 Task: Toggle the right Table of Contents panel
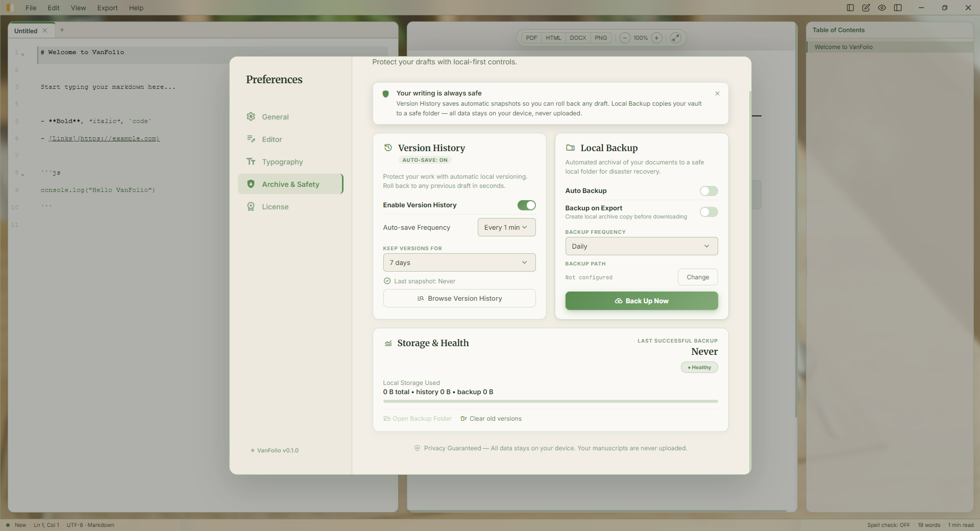point(898,8)
